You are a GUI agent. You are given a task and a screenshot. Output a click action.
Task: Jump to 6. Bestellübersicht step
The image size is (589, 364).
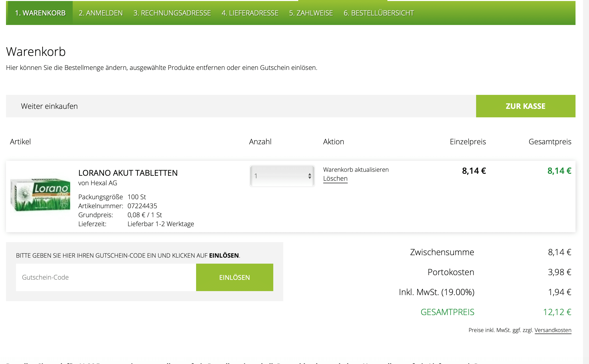379,13
